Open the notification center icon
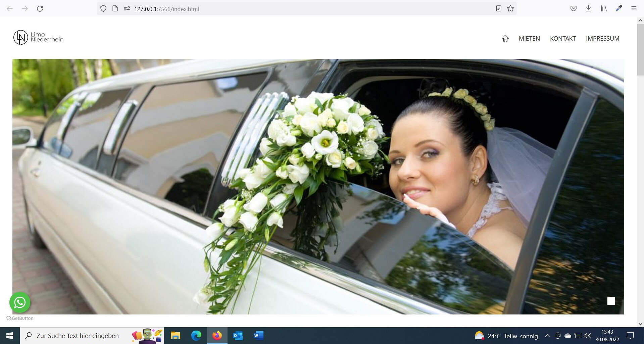 (630, 336)
